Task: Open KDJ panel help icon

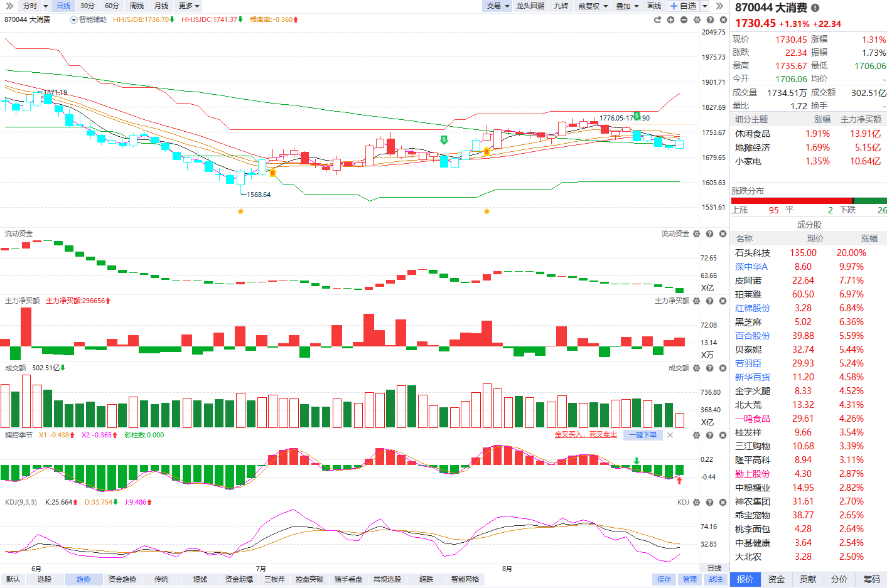Action: (709, 502)
